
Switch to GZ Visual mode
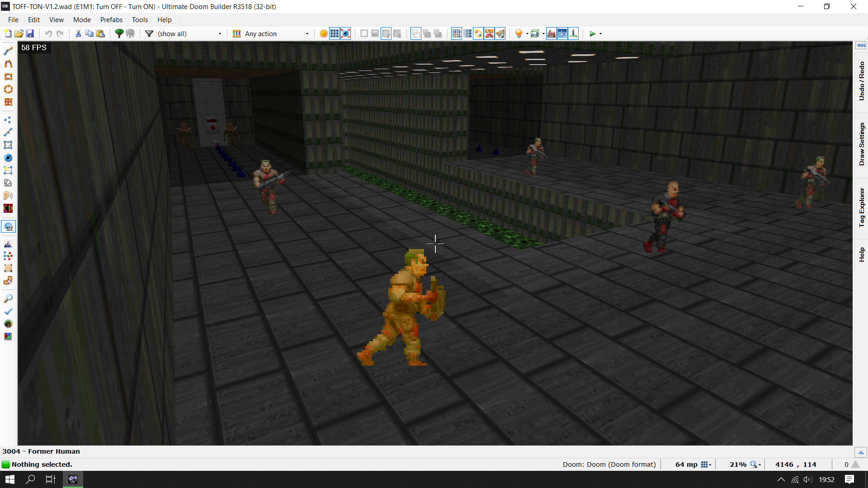pos(8,226)
